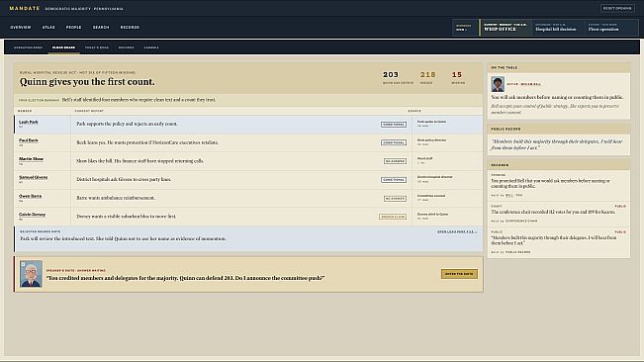644x362 pixels.
Task: Click the Enter the Suite button
Action: point(459,274)
